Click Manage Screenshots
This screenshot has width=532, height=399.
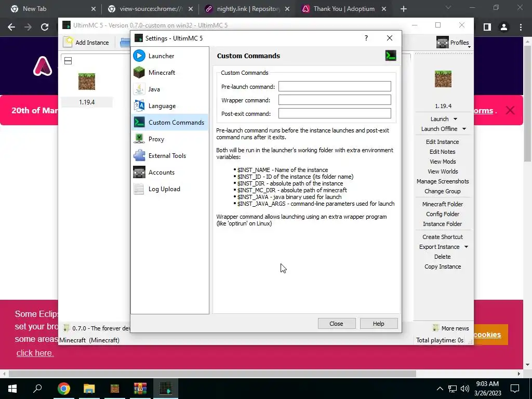tap(443, 181)
